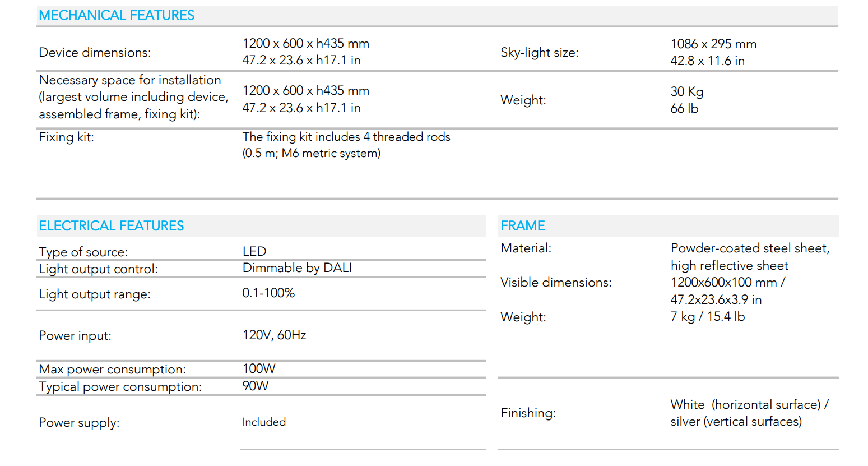Click the Max power consumption label
This screenshot has height=466, width=868.
coord(112,369)
